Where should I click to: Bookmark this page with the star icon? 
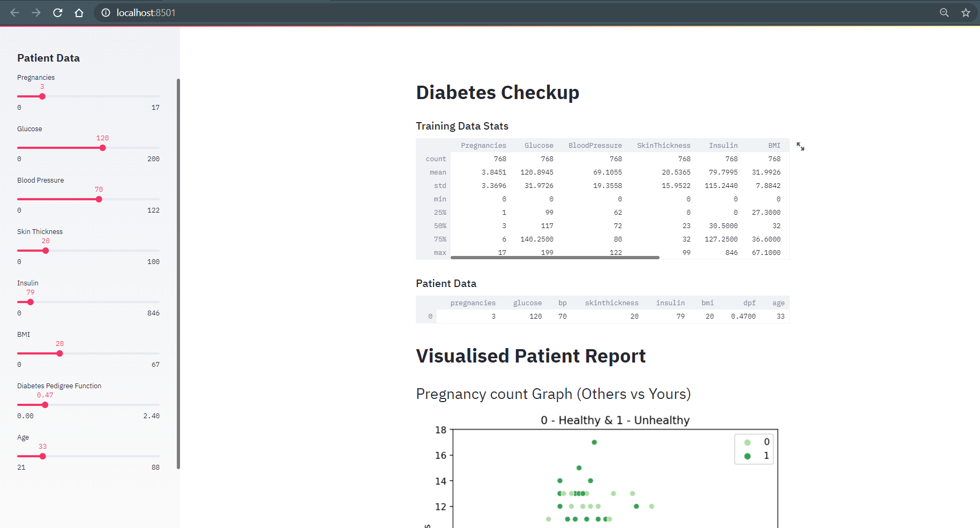click(x=966, y=12)
